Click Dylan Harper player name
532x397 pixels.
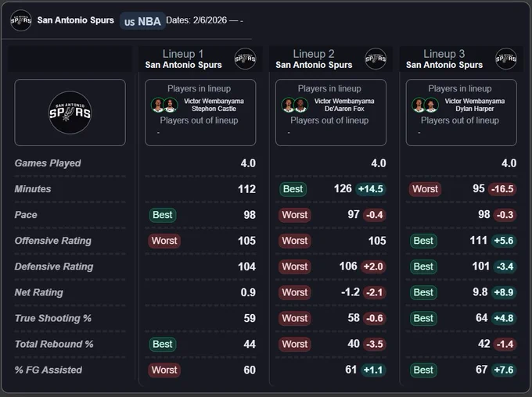tap(475, 109)
